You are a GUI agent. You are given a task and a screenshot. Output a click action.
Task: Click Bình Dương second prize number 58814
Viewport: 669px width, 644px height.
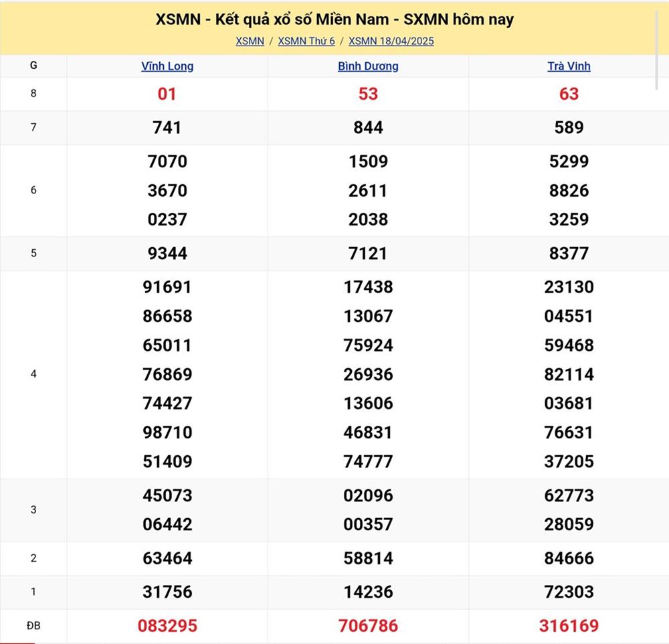click(x=368, y=558)
